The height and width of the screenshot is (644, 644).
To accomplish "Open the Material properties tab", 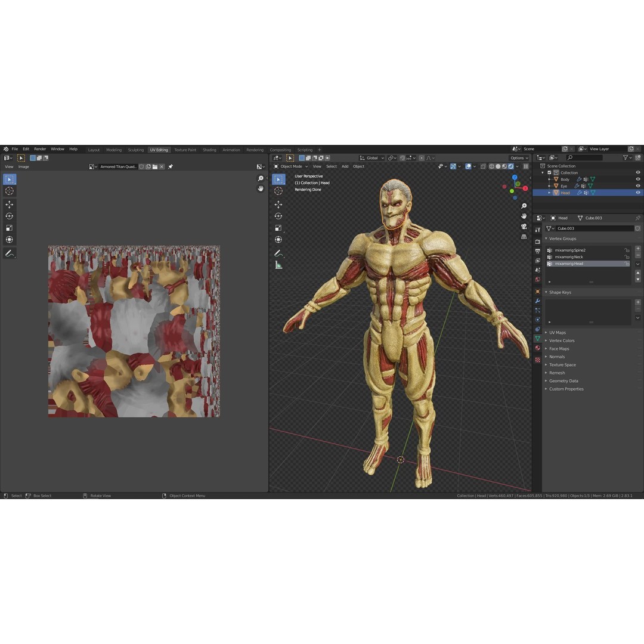I will (x=538, y=348).
